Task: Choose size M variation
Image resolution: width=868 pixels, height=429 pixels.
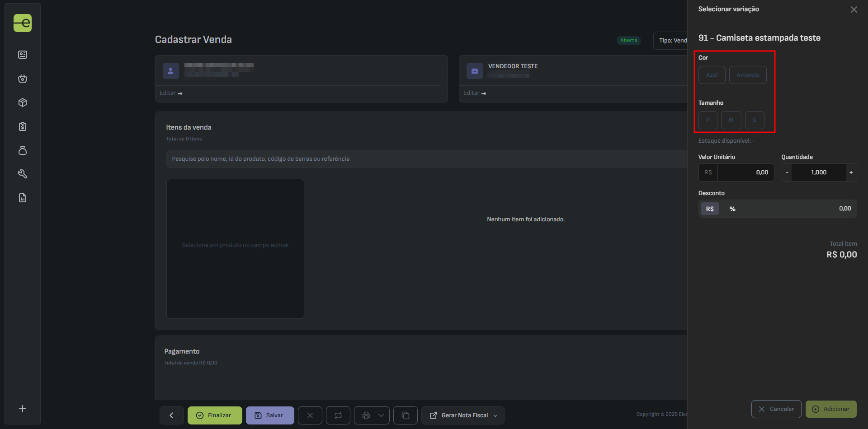Action: (x=731, y=120)
